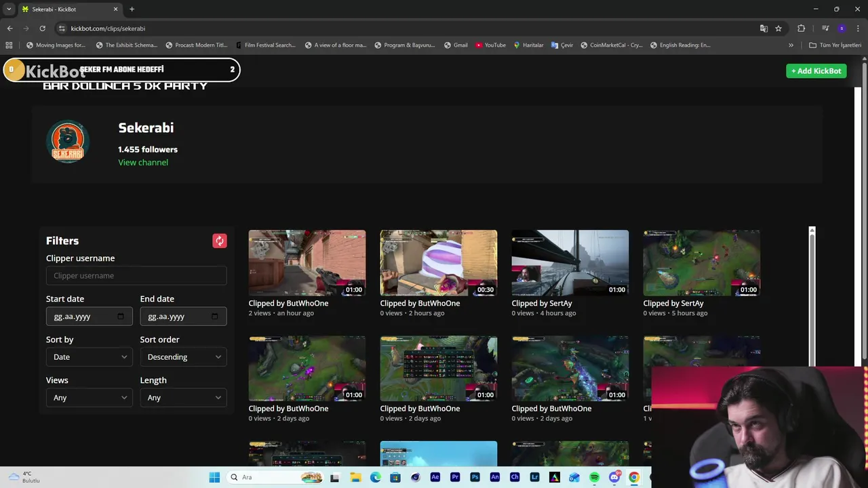Click the green Add KickBot button

click(816, 70)
